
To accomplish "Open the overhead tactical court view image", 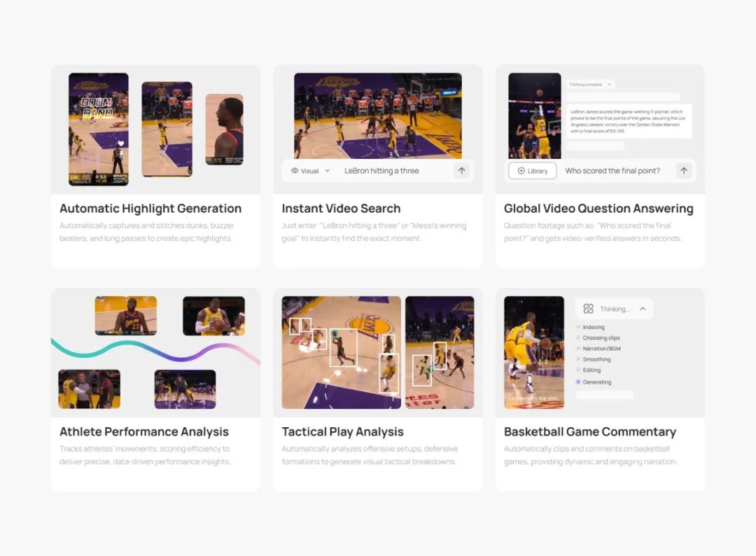I will point(342,352).
